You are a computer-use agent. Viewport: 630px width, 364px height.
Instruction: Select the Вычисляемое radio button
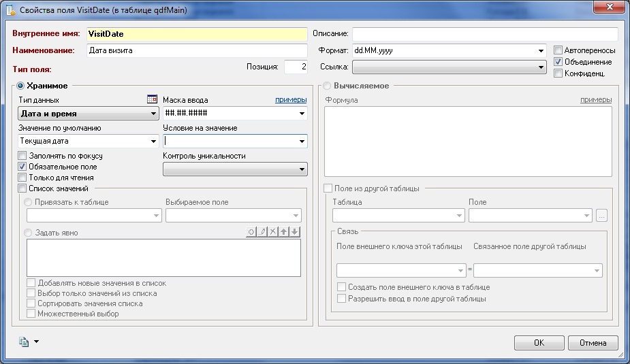coord(328,86)
